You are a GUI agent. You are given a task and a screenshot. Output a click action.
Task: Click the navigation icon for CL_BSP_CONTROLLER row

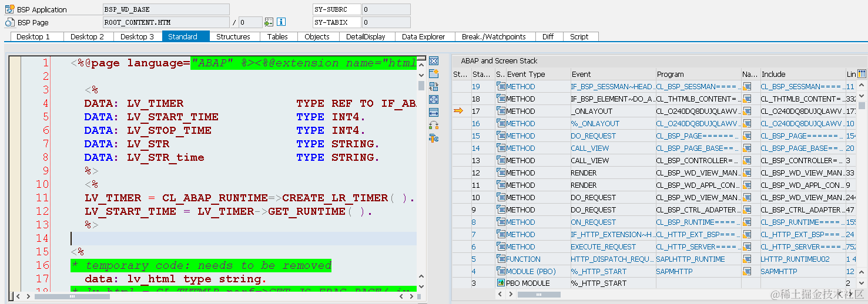[748, 160]
